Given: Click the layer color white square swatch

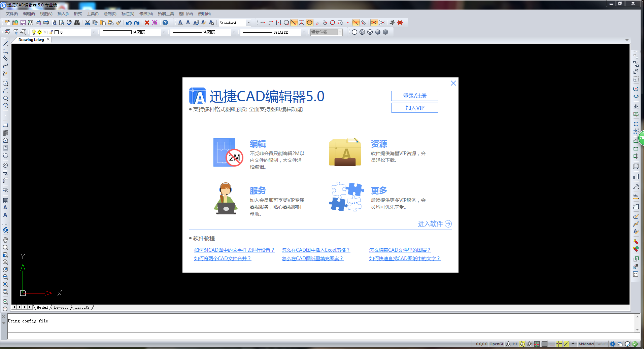Looking at the screenshot, I should (57, 32).
